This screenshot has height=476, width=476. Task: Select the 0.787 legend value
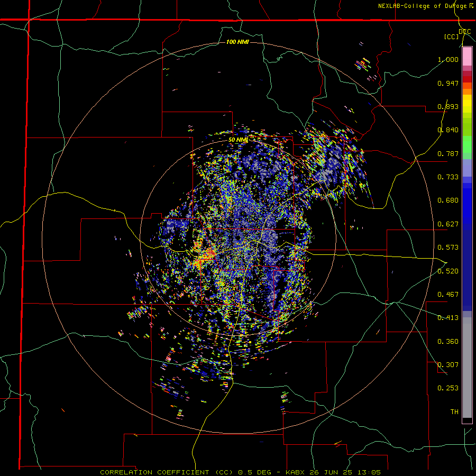click(448, 153)
